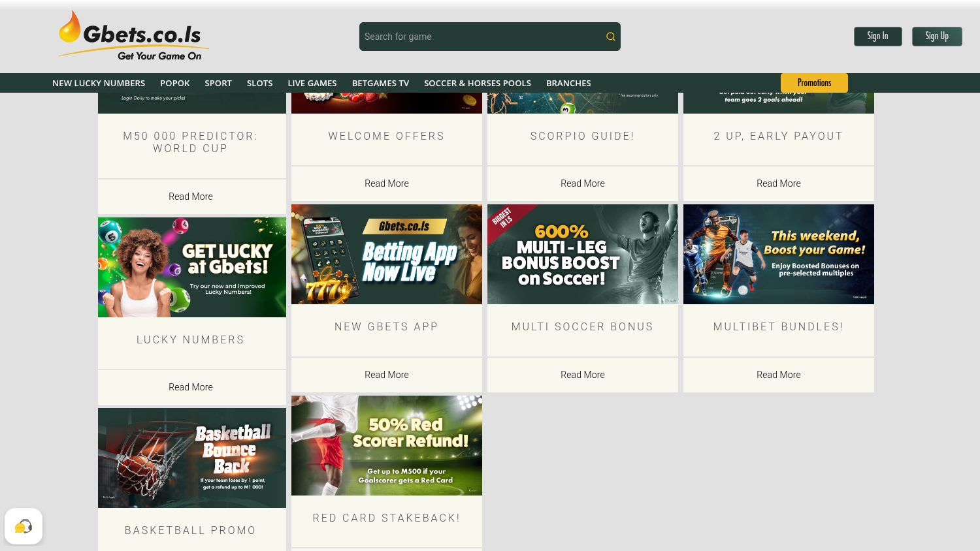
Task: Read More on M50 000 Predictor
Action: tap(191, 197)
